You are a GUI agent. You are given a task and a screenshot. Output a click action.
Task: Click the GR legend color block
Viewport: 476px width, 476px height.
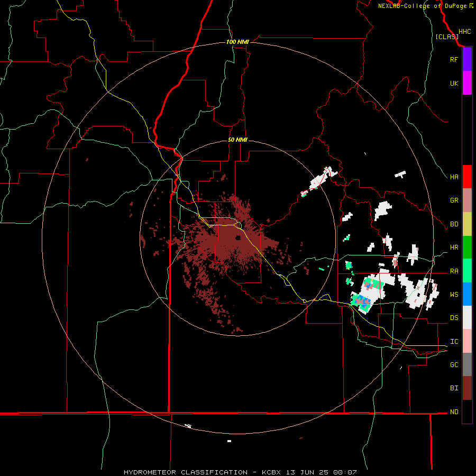pyautogui.click(x=467, y=200)
